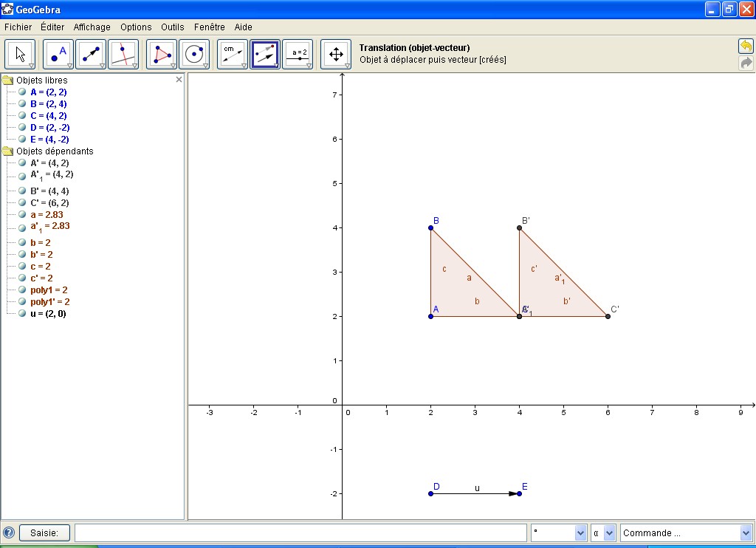Select c' = 2 in algebra list

point(41,278)
